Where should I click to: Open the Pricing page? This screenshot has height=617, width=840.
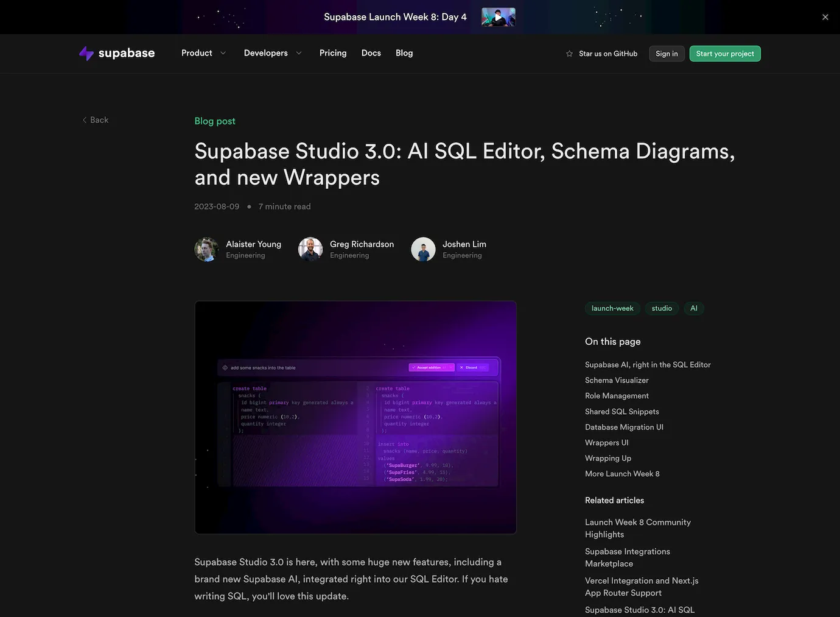click(333, 53)
